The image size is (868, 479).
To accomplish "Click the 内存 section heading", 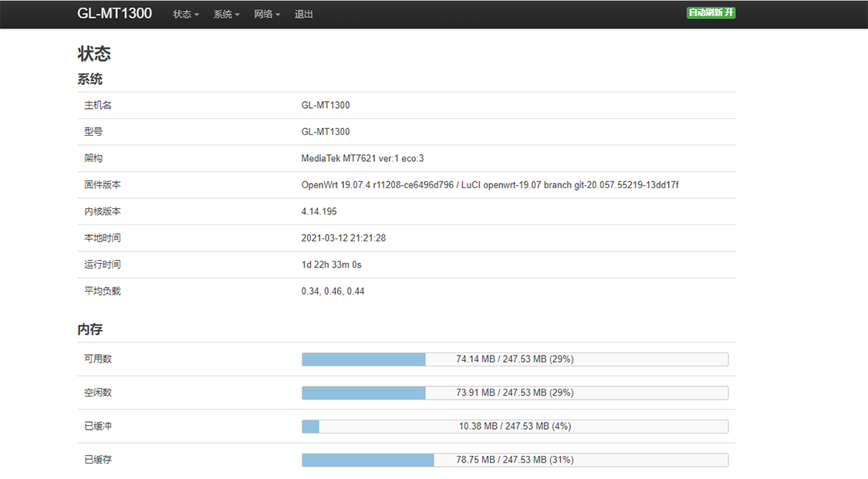I will [x=89, y=329].
